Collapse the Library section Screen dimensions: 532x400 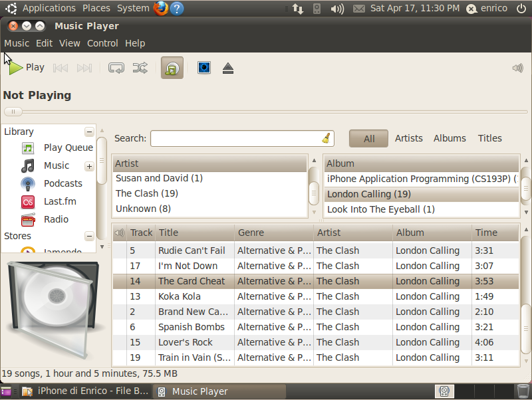click(x=89, y=132)
